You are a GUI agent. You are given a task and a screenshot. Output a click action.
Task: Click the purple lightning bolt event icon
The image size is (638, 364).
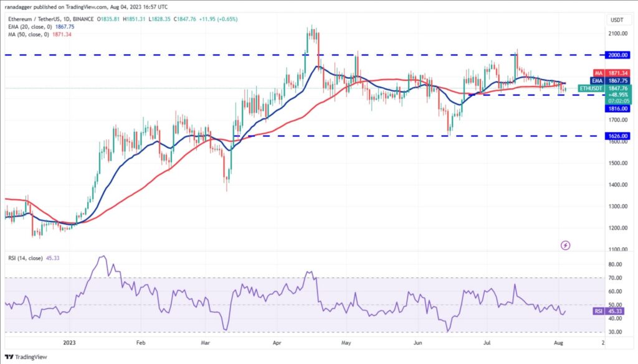coord(565,245)
